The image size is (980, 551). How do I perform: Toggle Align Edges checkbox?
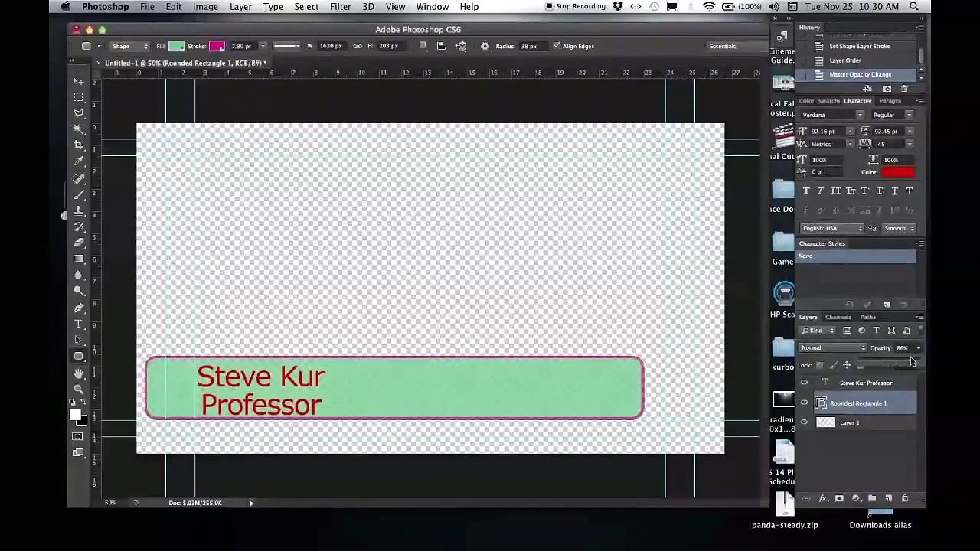[557, 46]
